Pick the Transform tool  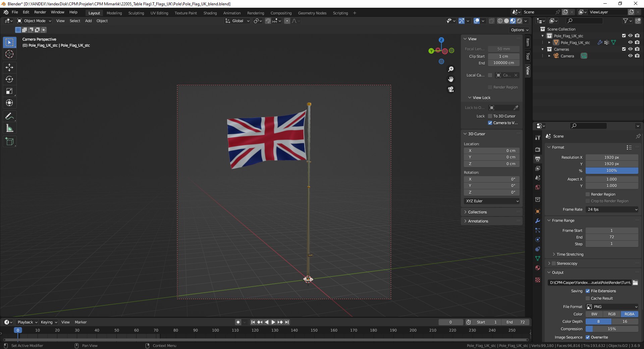tap(9, 103)
